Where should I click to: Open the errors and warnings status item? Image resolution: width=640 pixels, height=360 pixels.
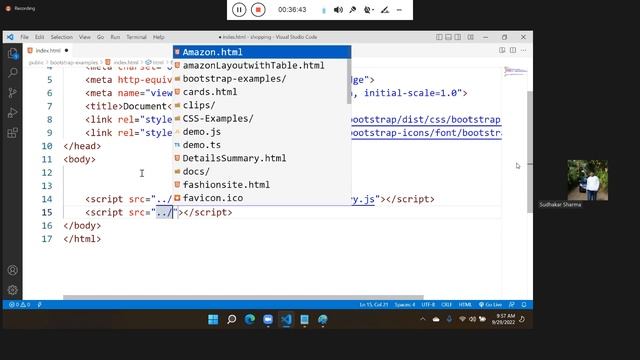pos(19,305)
